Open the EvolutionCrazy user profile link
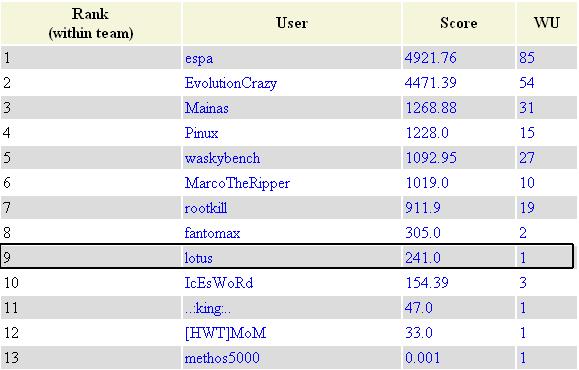This screenshot has width=579, height=370. (230, 83)
